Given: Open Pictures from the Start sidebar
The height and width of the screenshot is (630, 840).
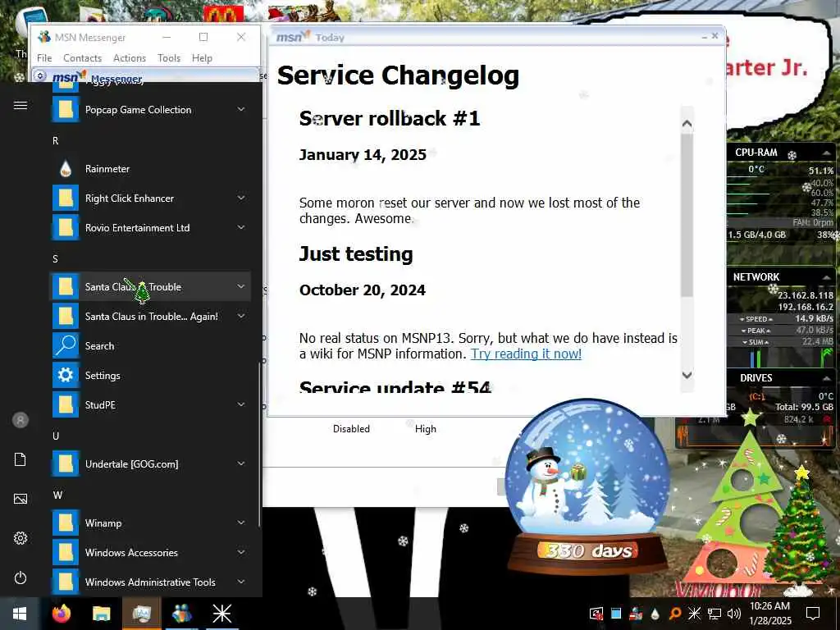Looking at the screenshot, I should (21, 499).
